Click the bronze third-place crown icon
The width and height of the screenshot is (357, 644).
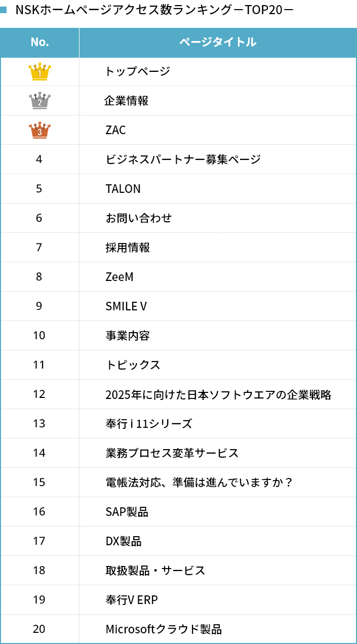pos(39,130)
